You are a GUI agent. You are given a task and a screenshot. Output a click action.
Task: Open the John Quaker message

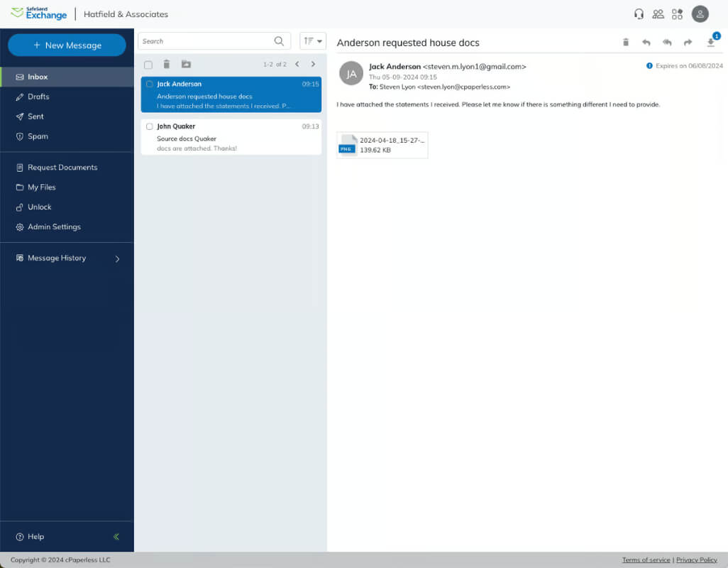coord(231,137)
